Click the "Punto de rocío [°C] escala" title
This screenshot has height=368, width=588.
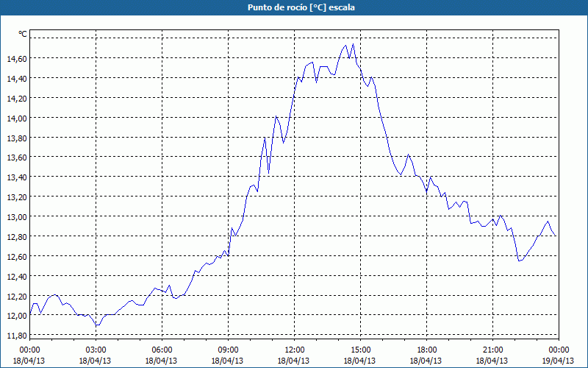[301, 7]
